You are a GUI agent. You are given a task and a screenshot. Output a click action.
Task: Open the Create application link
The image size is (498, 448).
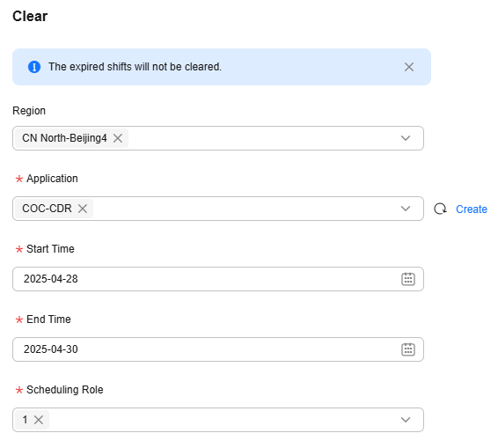472,209
